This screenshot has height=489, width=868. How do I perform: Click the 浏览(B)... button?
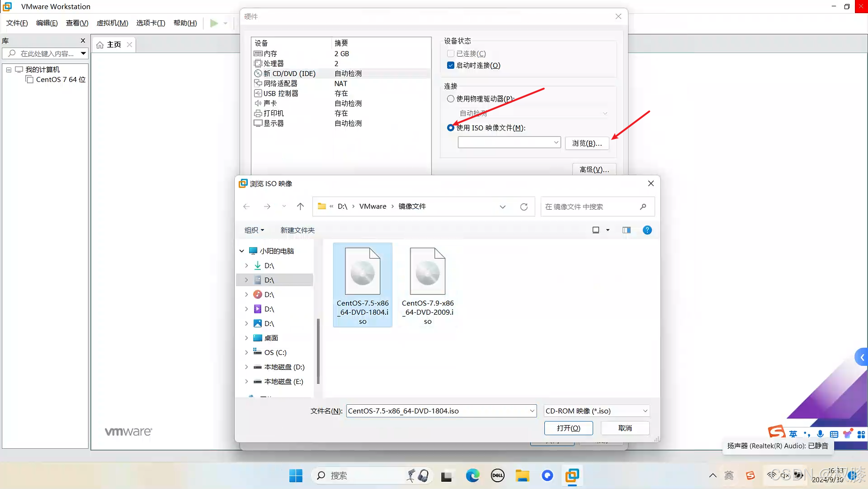click(x=587, y=143)
